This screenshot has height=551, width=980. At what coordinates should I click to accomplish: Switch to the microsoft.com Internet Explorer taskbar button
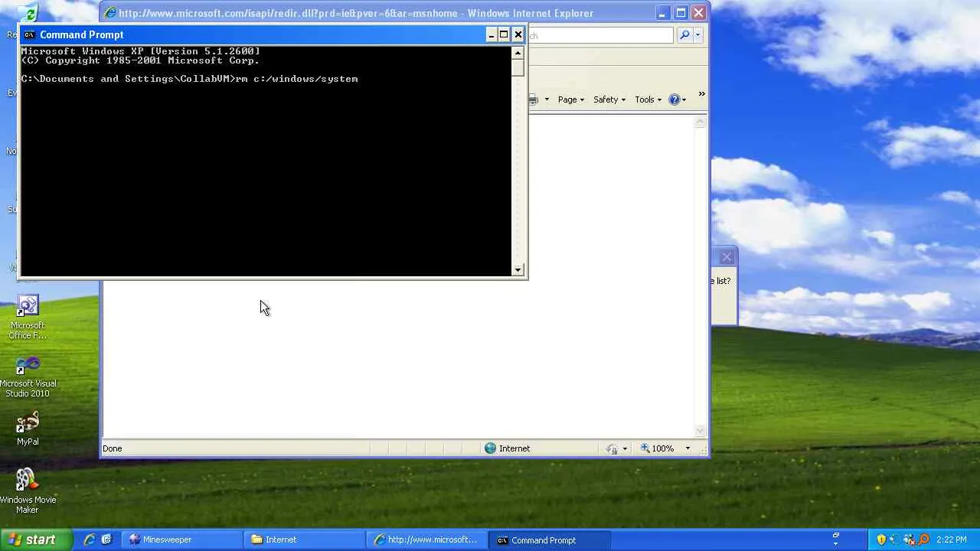pos(427,540)
